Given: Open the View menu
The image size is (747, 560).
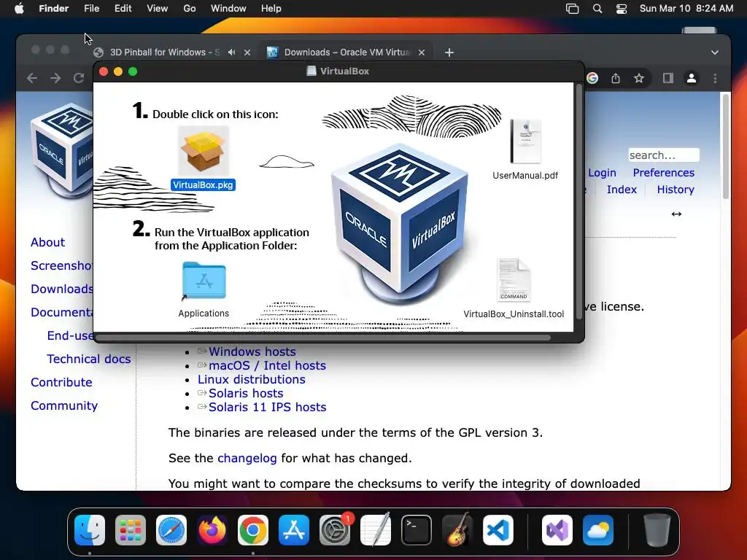Looking at the screenshot, I should point(158,9).
